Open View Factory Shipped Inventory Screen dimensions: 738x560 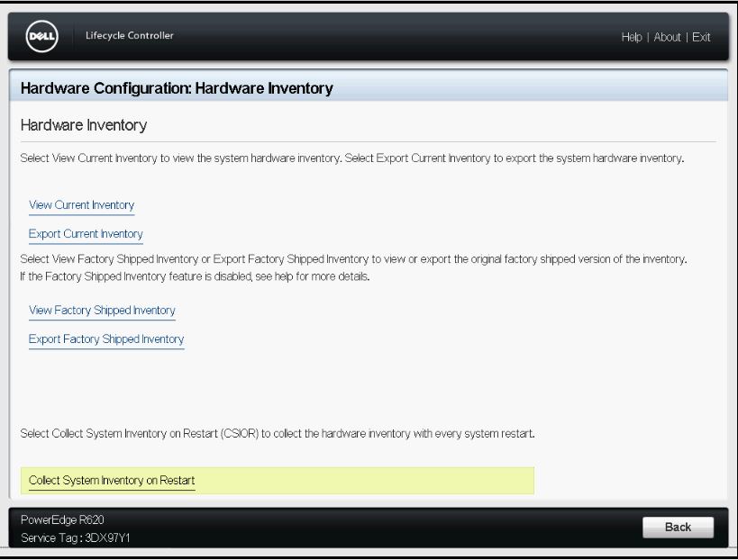click(102, 311)
